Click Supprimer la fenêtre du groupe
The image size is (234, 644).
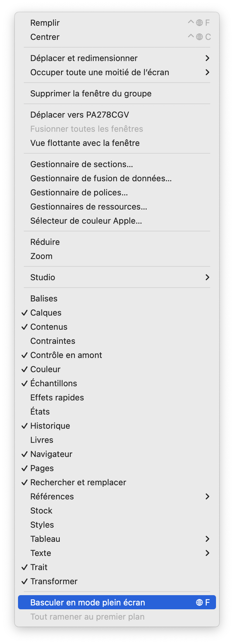[91, 94]
